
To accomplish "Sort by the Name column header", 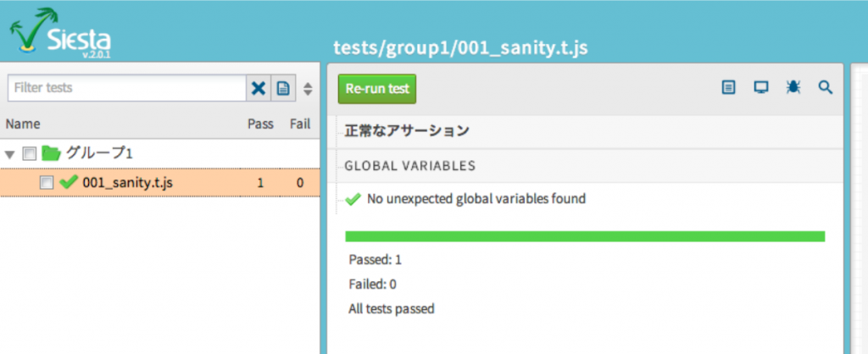I will pos(22,124).
